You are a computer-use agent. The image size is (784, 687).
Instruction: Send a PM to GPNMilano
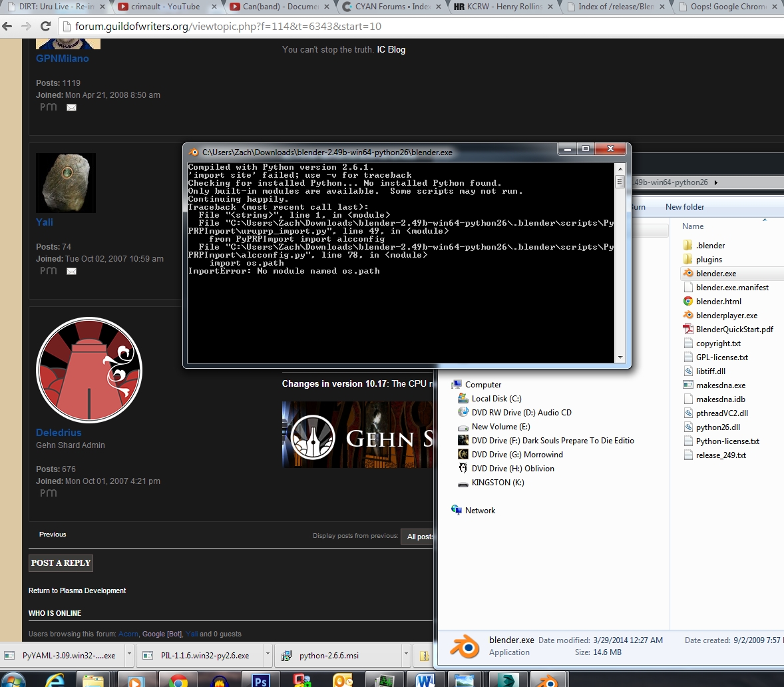(49, 107)
